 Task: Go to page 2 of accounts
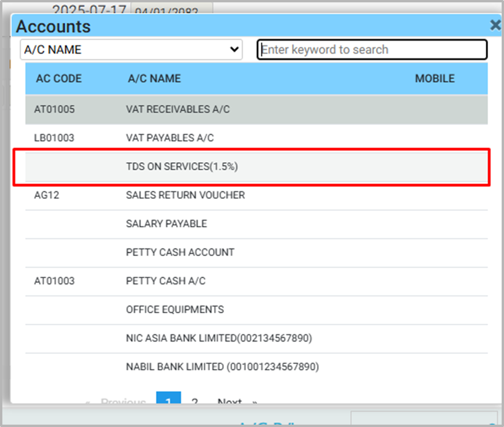tap(195, 401)
